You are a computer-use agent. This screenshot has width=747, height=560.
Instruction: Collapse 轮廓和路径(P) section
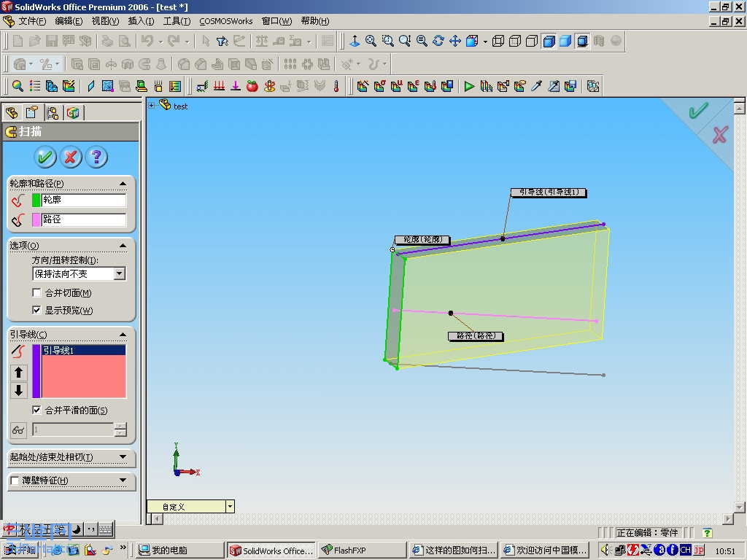pyautogui.click(x=123, y=183)
